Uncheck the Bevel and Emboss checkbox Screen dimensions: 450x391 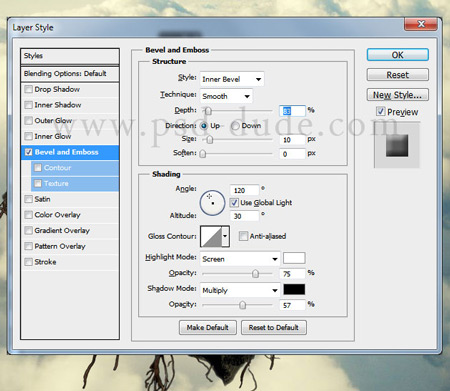coord(29,152)
